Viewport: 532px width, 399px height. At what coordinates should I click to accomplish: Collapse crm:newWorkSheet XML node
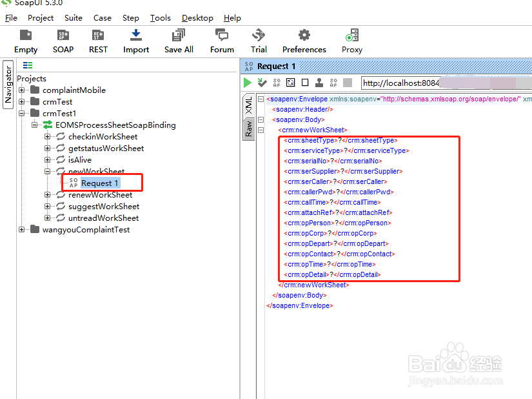click(x=261, y=130)
